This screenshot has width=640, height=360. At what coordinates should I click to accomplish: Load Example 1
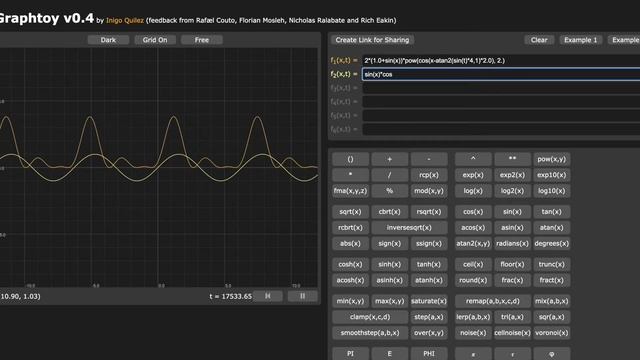(580, 40)
